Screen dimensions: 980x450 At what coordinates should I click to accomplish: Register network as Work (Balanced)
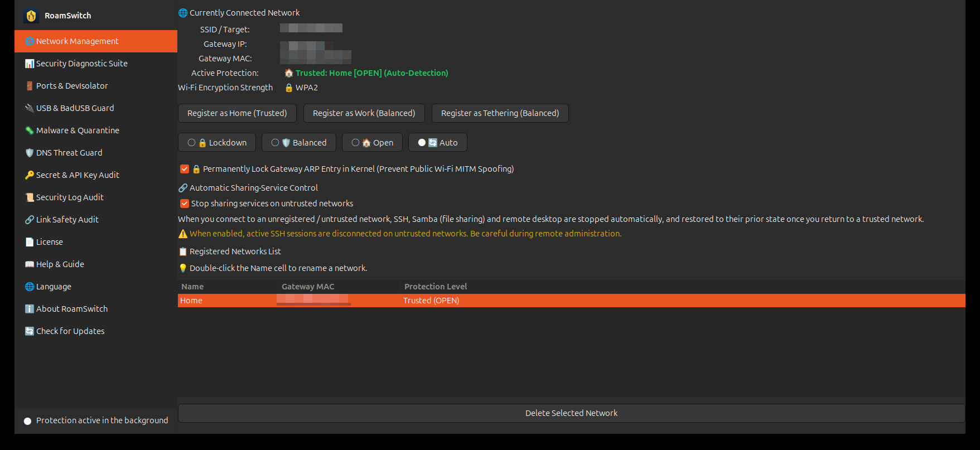coord(364,113)
